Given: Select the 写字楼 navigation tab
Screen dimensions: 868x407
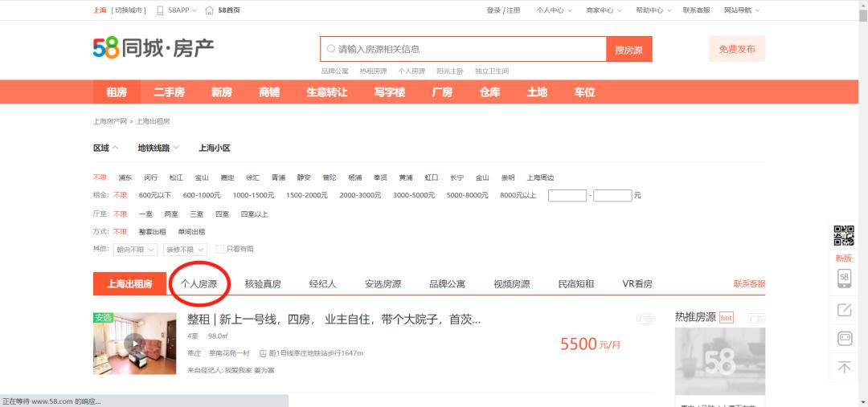Looking at the screenshot, I should pyautogui.click(x=390, y=92).
